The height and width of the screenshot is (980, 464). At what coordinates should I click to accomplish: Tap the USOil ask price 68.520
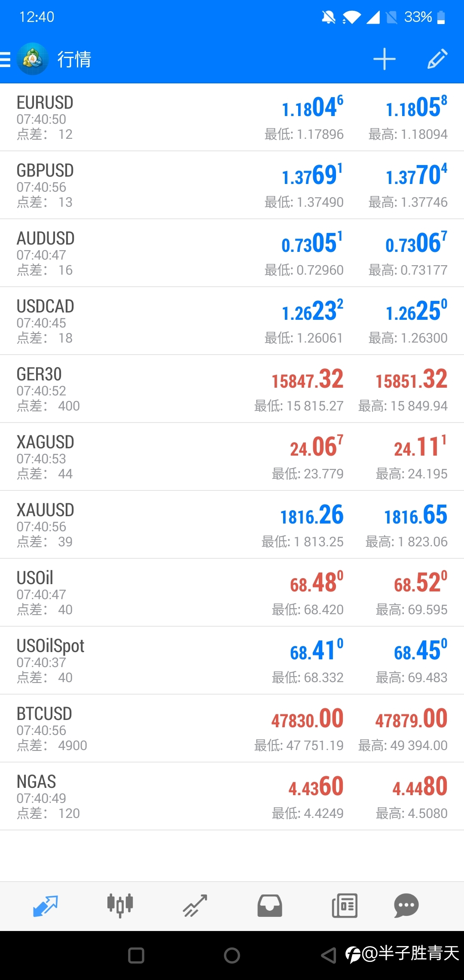tap(420, 583)
